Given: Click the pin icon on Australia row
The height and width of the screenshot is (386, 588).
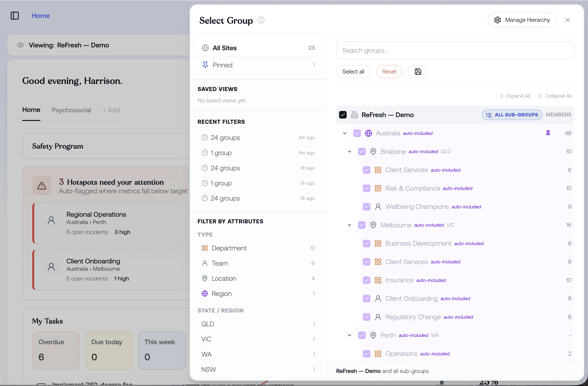Looking at the screenshot, I should [548, 133].
